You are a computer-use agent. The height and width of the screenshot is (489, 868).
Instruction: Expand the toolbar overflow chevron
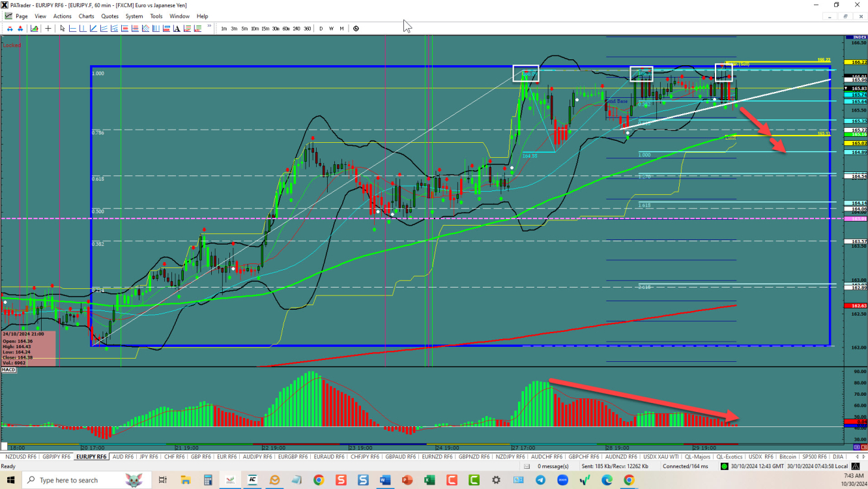[x=210, y=26]
